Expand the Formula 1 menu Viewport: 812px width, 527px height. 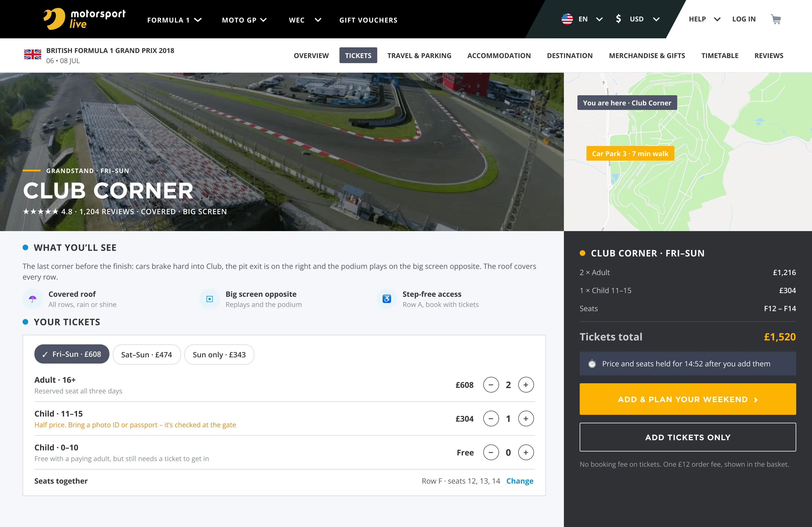click(174, 20)
